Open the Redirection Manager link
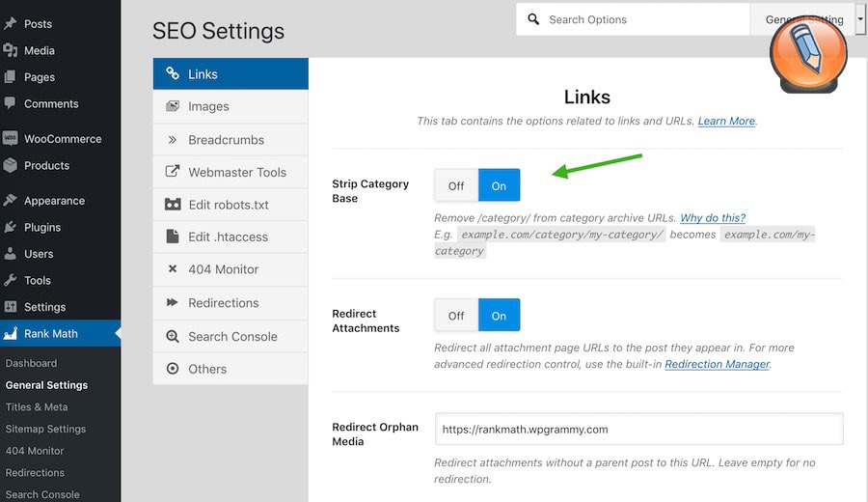The width and height of the screenshot is (868, 502). 717,364
